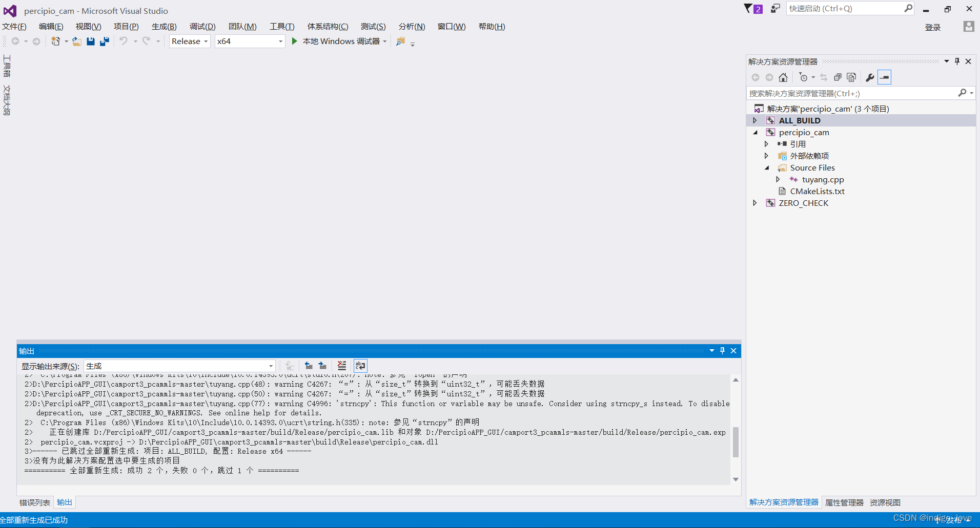
Task: Click the Save floppy disk icon
Action: [91, 41]
